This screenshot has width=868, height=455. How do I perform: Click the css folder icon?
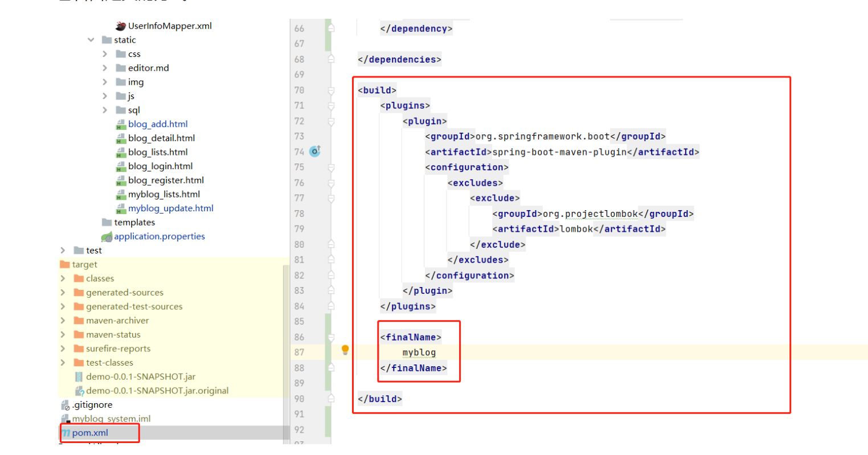[x=121, y=54]
